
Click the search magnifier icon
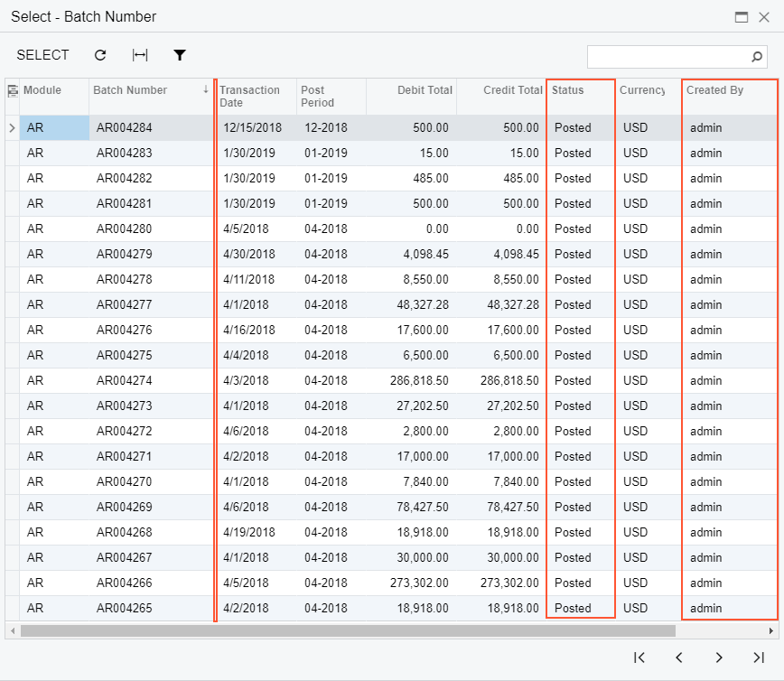tap(757, 57)
